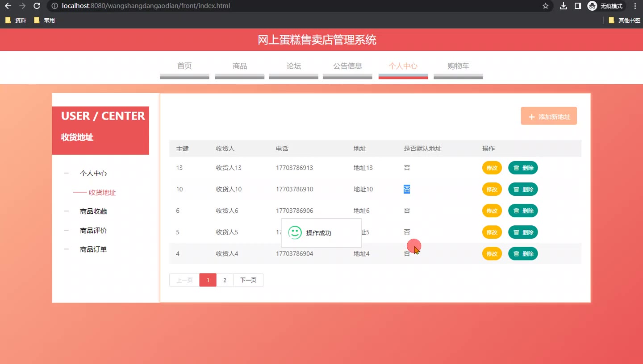Screen dimensions: 643x364
Task: Delete the address row for 收货人4
Action: pyautogui.click(x=523, y=254)
